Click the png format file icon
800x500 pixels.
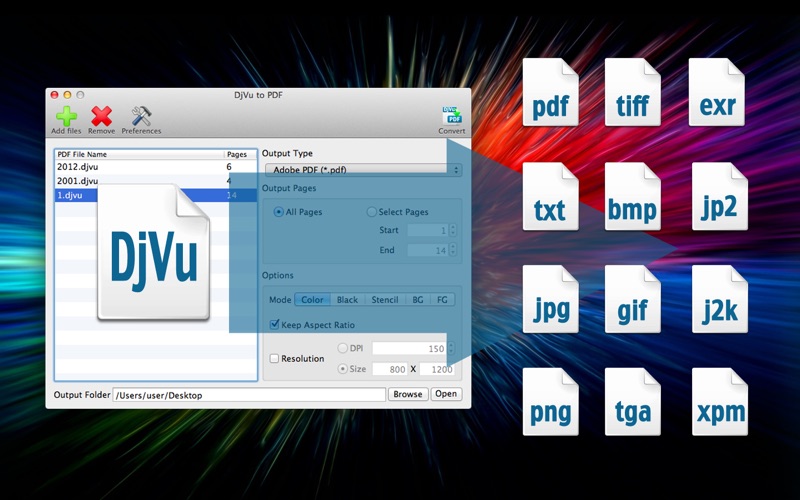tap(551, 402)
